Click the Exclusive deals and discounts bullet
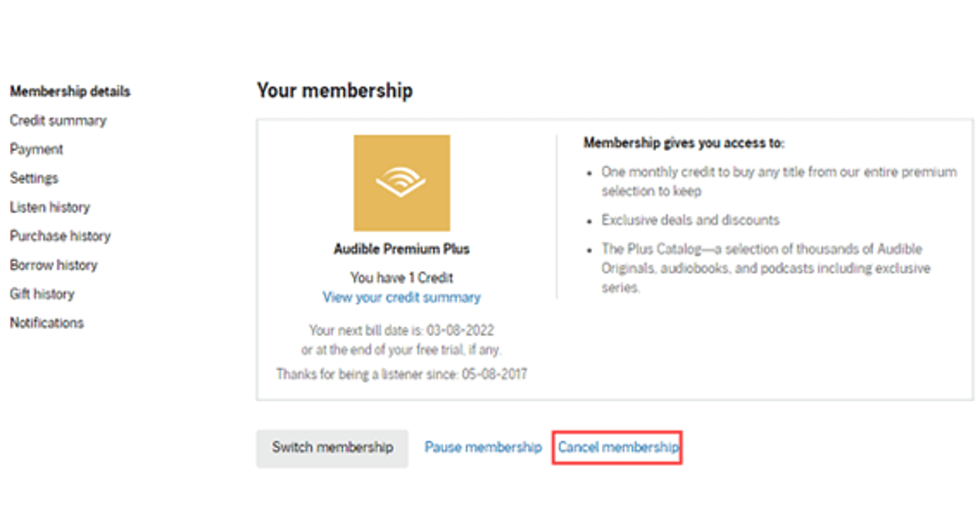 coord(690,220)
